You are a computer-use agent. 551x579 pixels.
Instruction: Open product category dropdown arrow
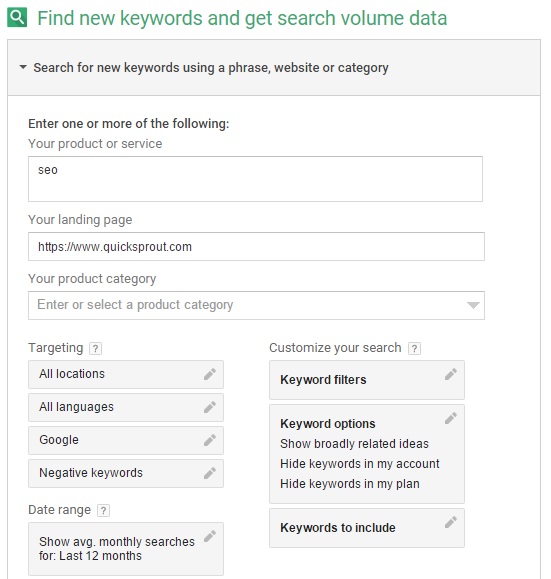(473, 305)
